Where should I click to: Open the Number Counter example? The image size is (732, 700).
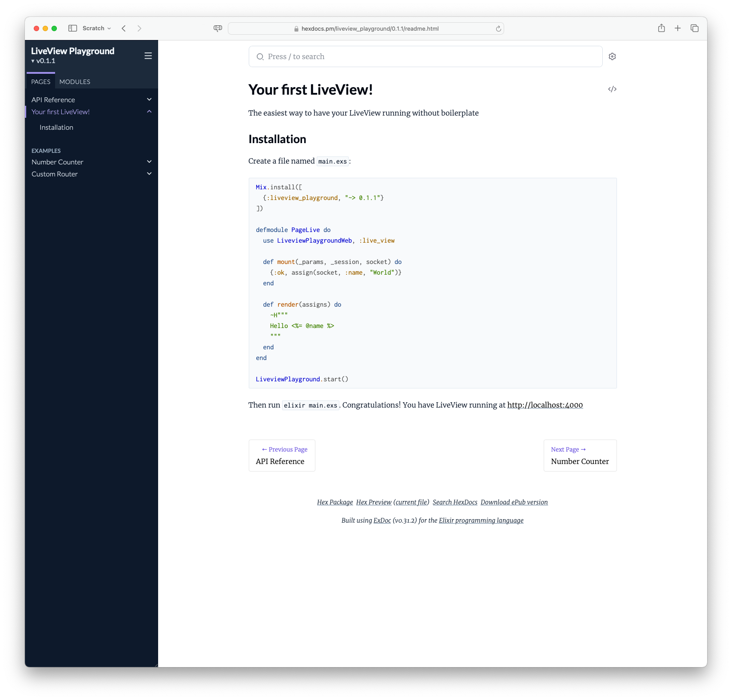(x=57, y=162)
